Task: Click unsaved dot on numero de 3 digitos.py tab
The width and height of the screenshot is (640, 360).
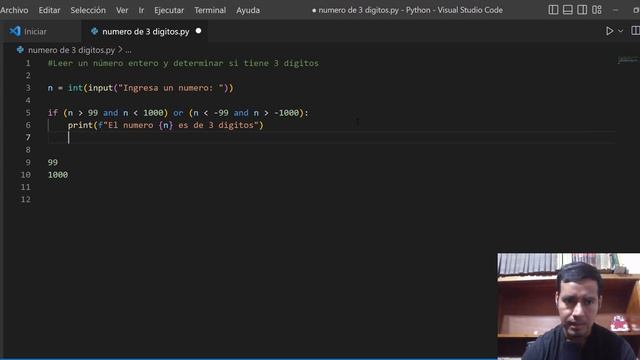Action: [198, 31]
